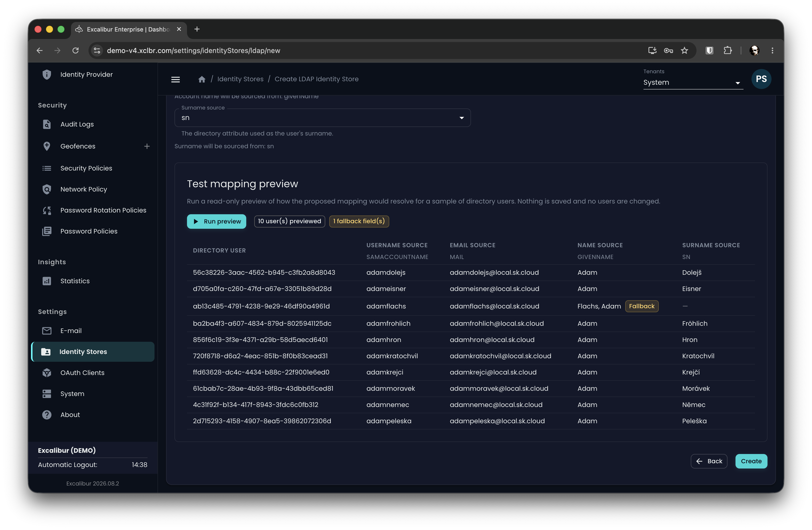
Task: Open the shield extension icon in toolbar
Action: pyautogui.click(x=709, y=50)
